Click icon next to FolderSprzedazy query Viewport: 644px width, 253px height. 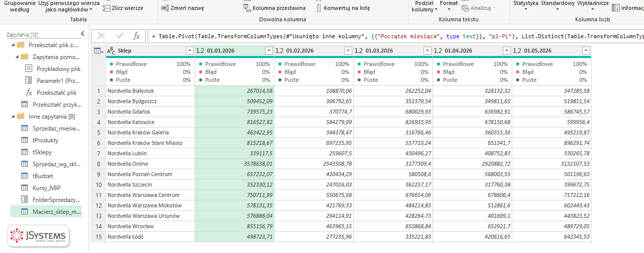tap(24, 199)
